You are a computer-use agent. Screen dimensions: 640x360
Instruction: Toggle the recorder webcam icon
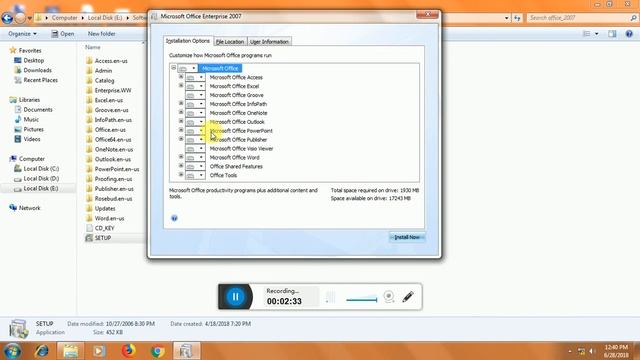pyautogui.click(x=389, y=297)
